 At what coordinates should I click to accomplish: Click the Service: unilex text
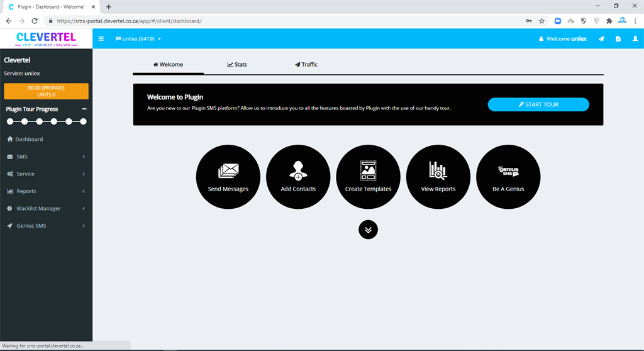[22, 73]
